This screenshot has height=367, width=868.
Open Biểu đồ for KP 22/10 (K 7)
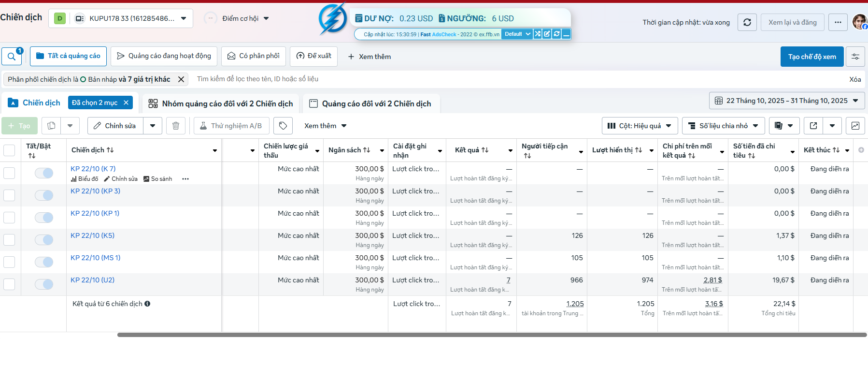(x=85, y=179)
